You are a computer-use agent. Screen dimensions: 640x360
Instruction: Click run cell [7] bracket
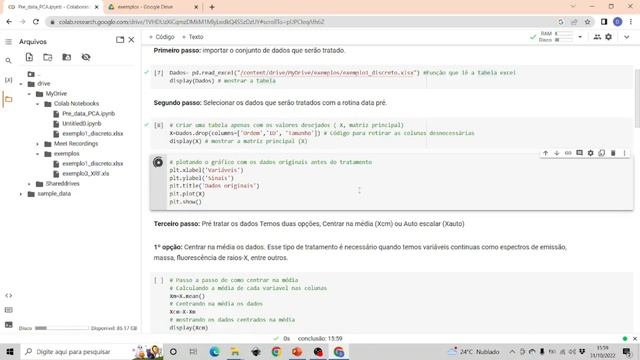click(158, 73)
